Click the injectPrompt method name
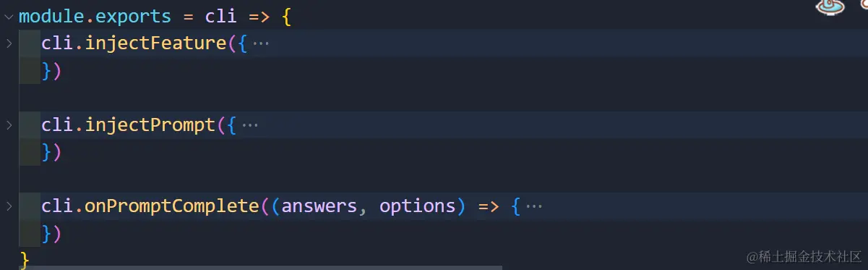868x270 pixels. pyautogui.click(x=150, y=125)
